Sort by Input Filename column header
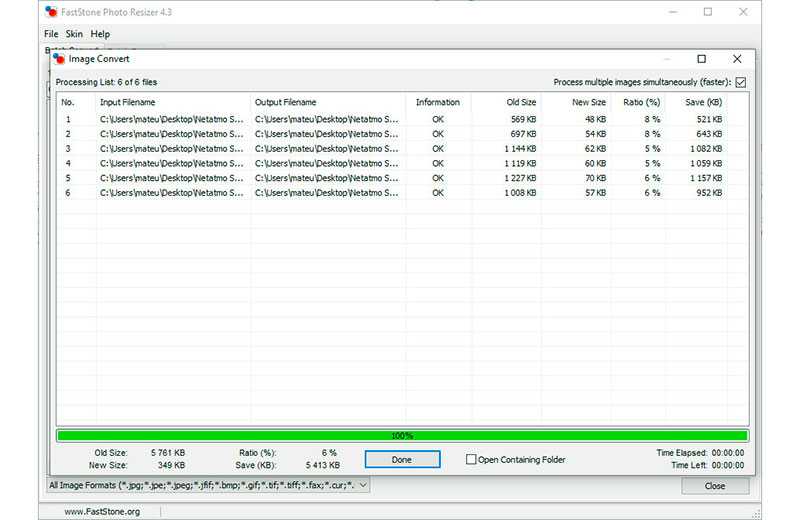This screenshot has width=800, height=520. pyautogui.click(x=128, y=102)
